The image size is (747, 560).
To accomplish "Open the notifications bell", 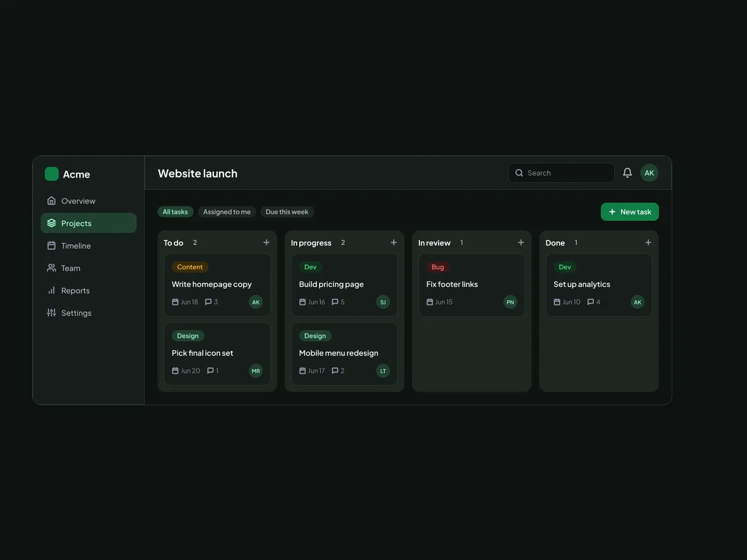I will click(627, 173).
